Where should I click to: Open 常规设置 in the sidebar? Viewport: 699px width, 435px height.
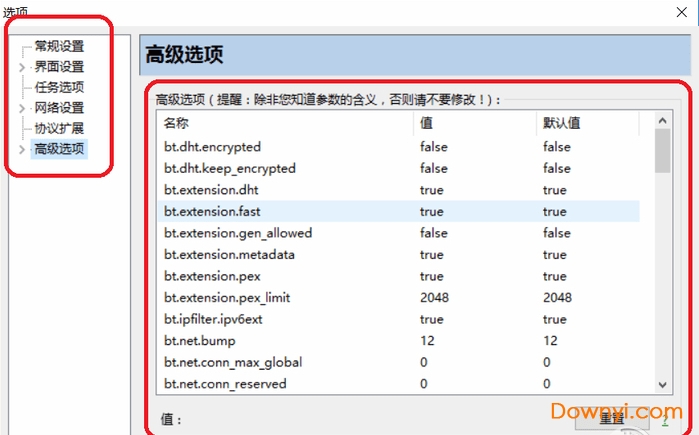(x=59, y=46)
